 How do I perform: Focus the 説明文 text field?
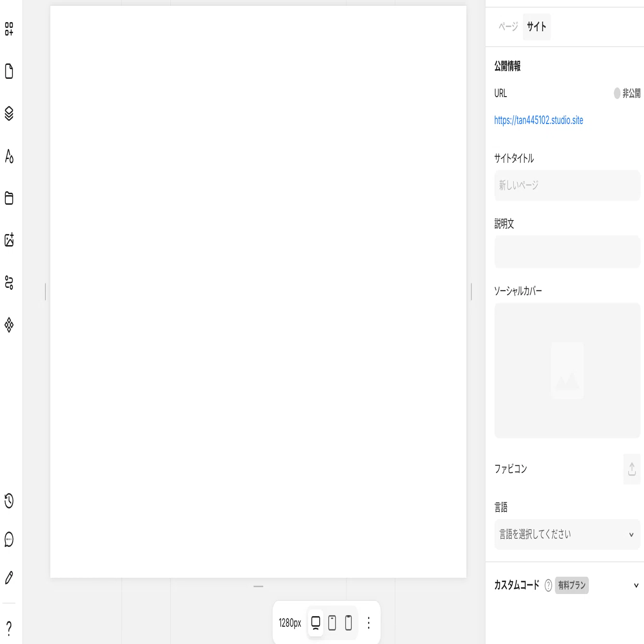click(567, 252)
